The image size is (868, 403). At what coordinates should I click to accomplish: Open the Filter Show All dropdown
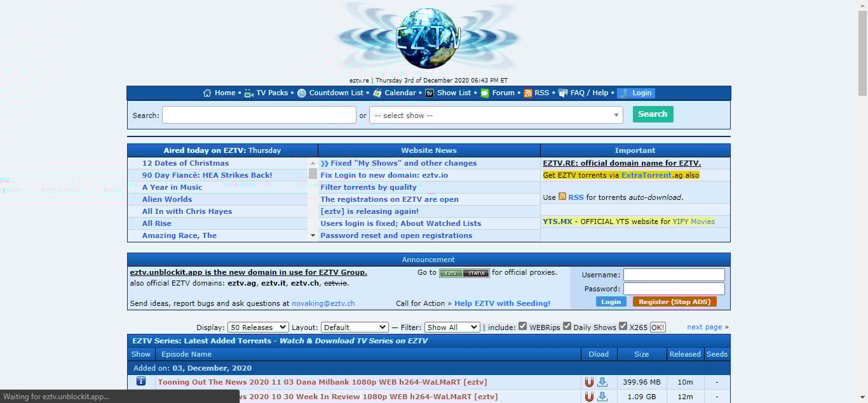point(452,327)
